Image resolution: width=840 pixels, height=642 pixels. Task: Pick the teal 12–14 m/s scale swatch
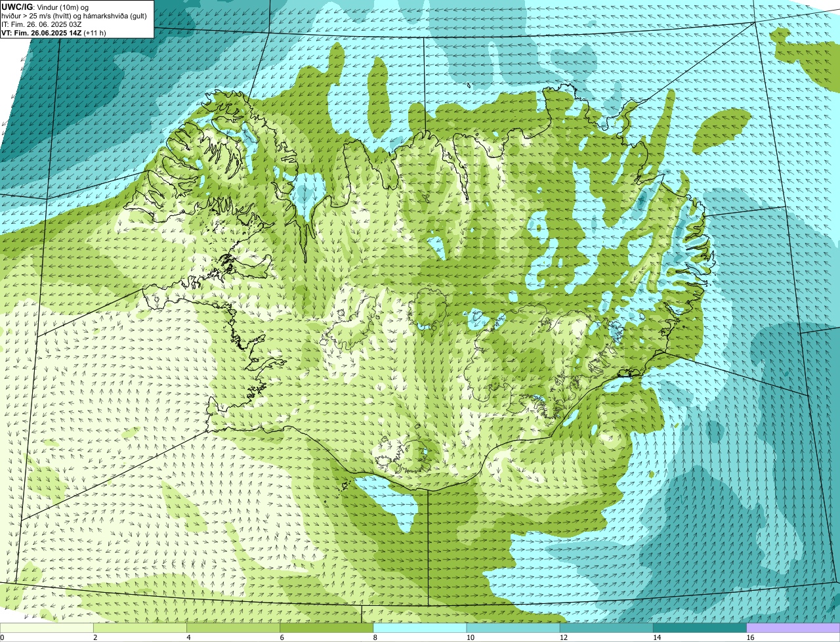[x=606, y=628]
